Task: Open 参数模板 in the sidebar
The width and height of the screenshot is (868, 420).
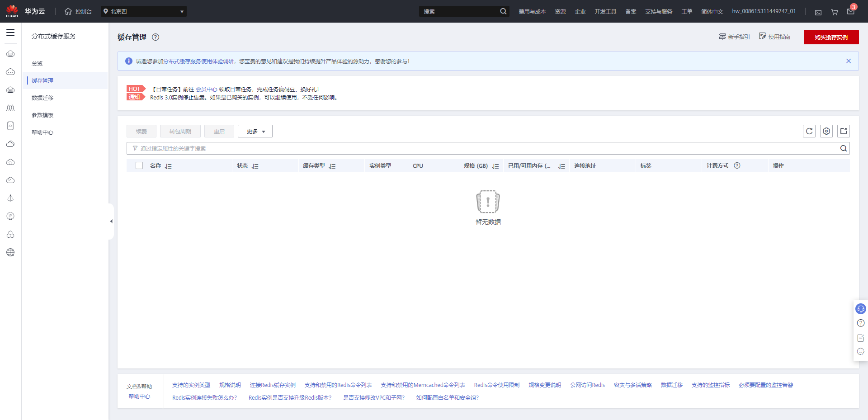Action: [42, 115]
